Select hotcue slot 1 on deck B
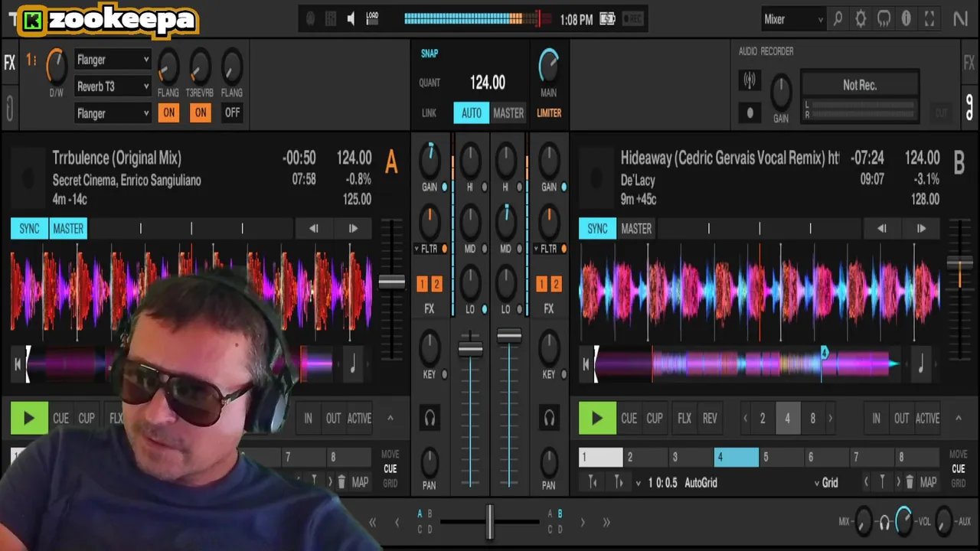The image size is (980, 551). tap(601, 457)
